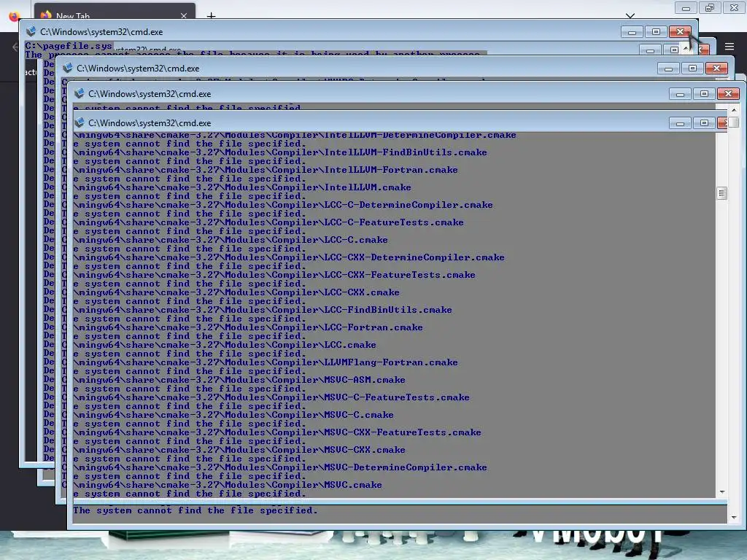Viewport: 747px width, 560px height.
Task: Open the Firefox application menu hamburger icon
Action: click(x=729, y=46)
